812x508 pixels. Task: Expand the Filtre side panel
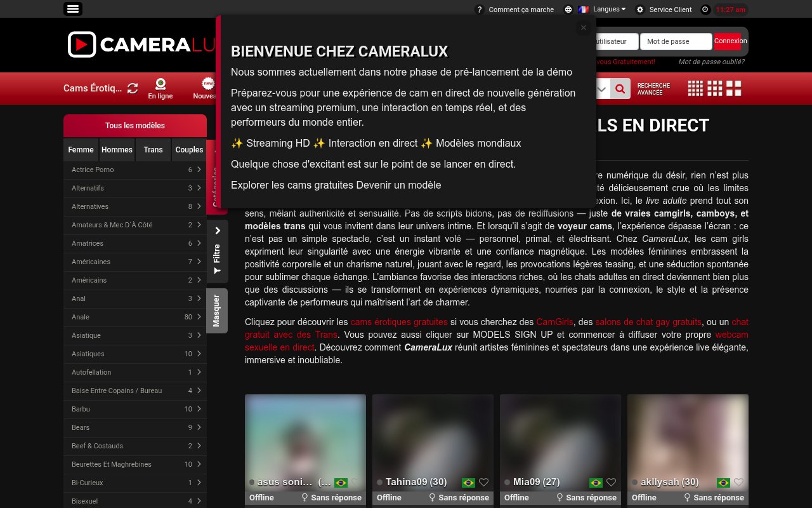(217, 251)
